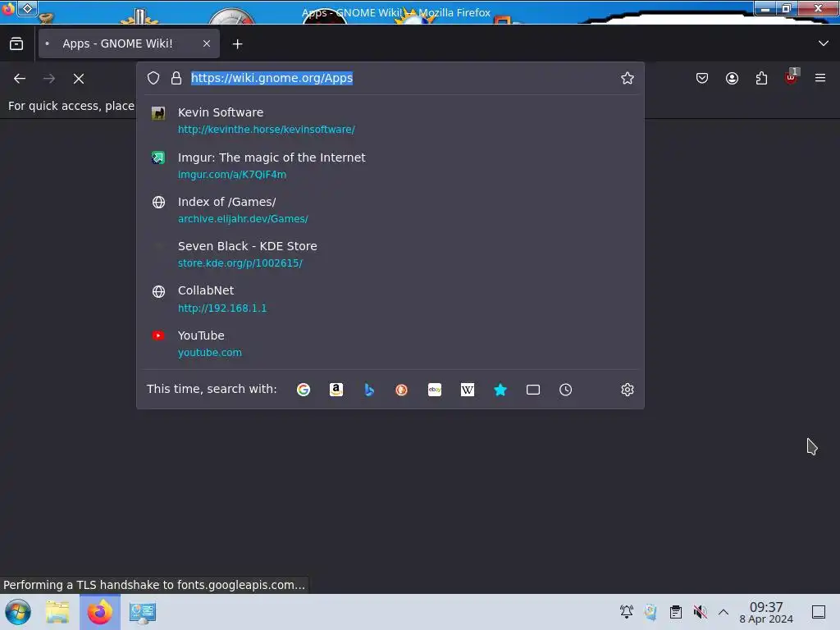Open clipboard tray icon

[676, 612]
